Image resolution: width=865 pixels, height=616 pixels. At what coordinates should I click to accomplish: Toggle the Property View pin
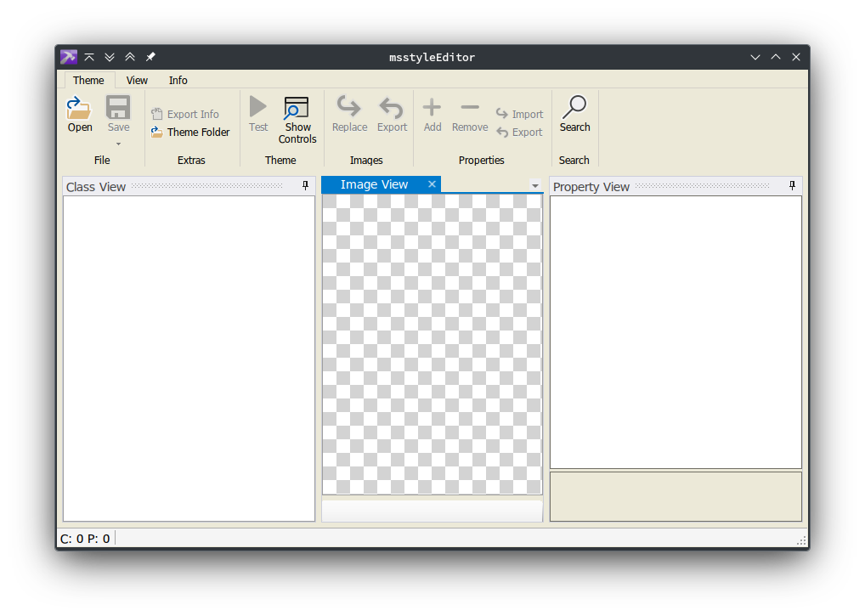coord(792,185)
